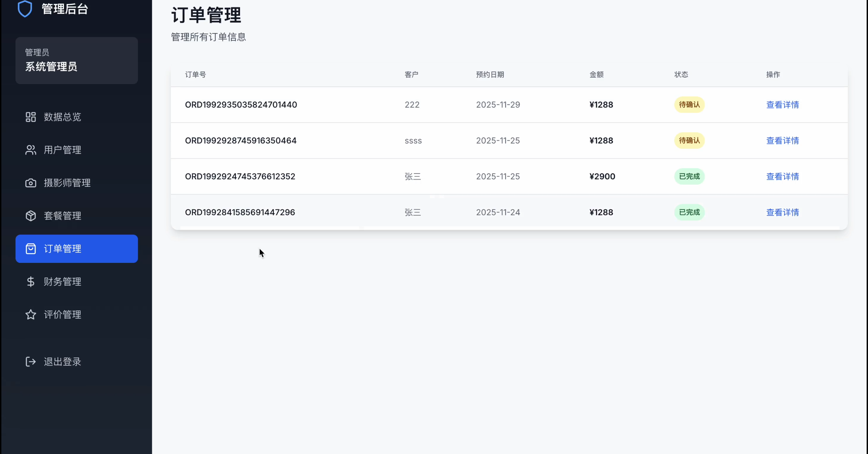Click the 系统管理员 profile card
The image size is (868, 454).
77,61
